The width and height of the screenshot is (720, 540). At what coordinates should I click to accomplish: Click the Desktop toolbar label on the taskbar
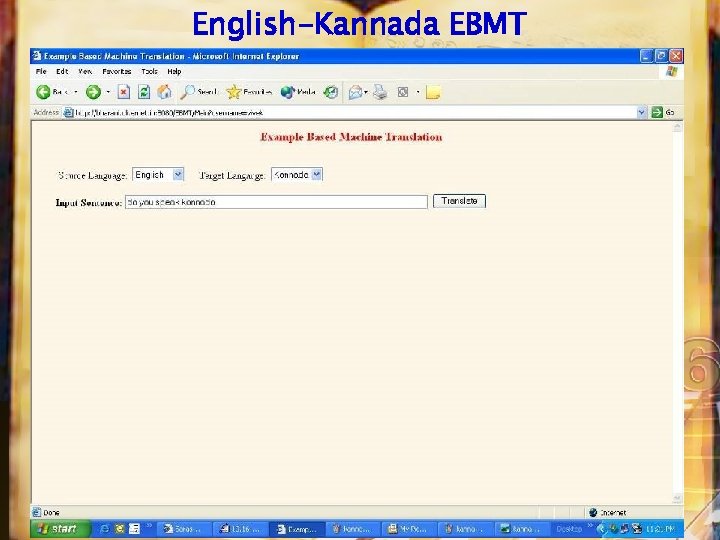[x=569, y=529]
